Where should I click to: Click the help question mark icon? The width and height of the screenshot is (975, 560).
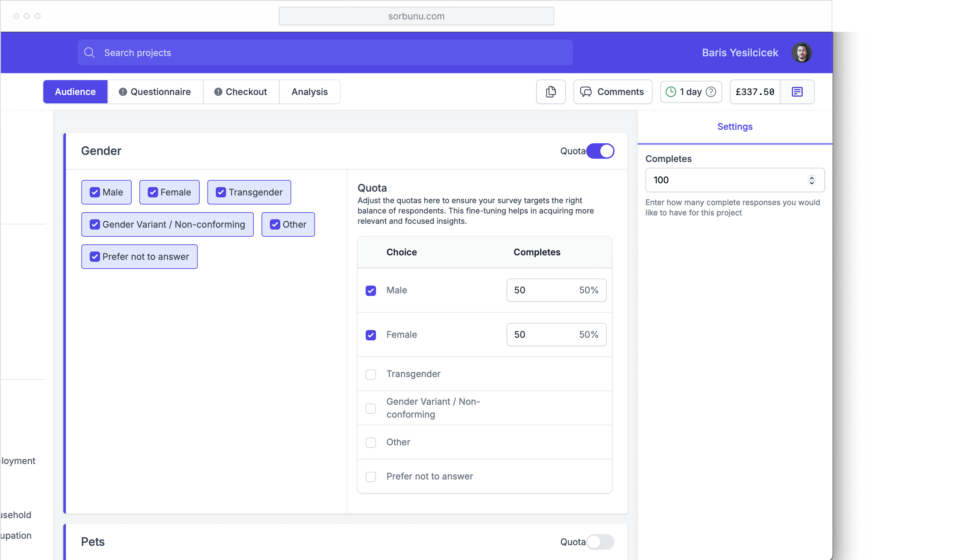[711, 92]
